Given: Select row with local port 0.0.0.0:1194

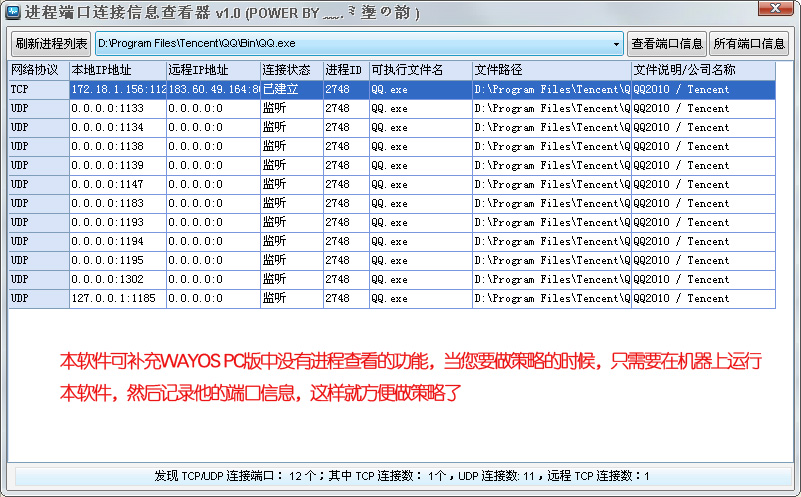Looking at the screenshot, I should 392,241.
